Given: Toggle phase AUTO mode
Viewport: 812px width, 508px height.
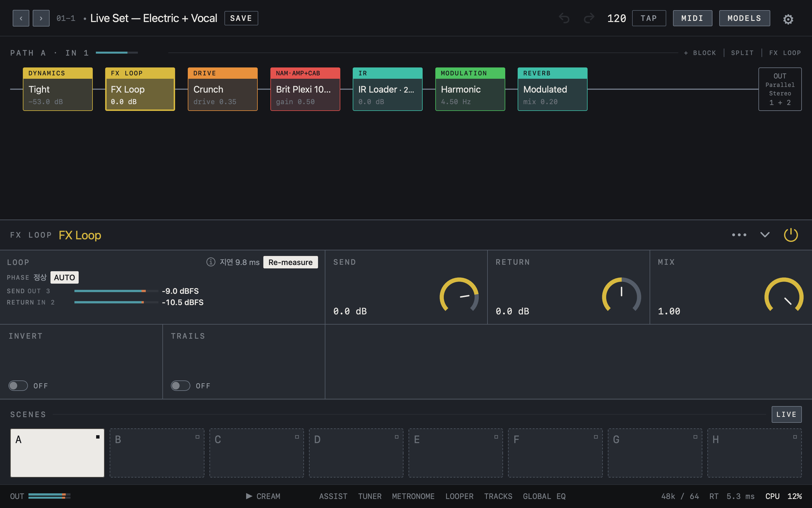Looking at the screenshot, I should pyautogui.click(x=64, y=277).
